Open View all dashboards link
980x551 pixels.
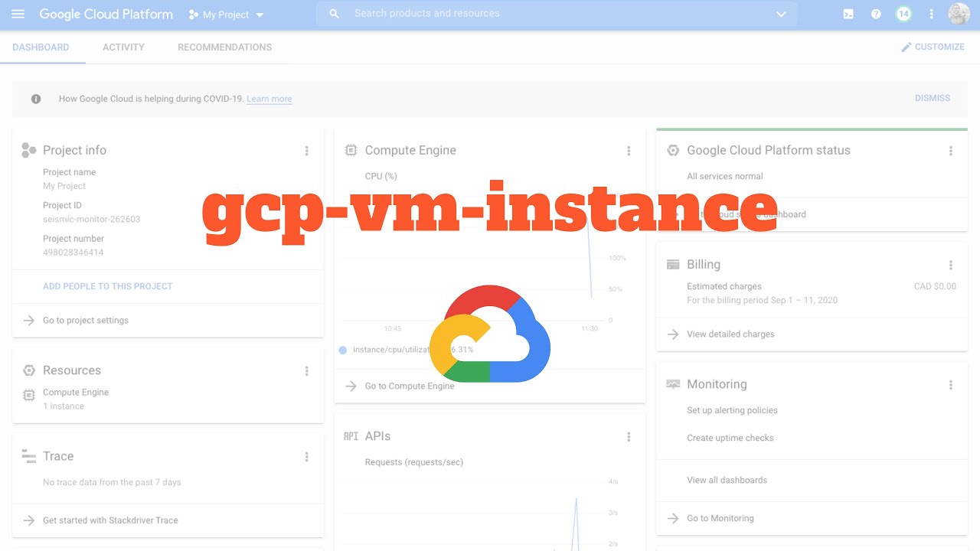pyautogui.click(x=727, y=480)
